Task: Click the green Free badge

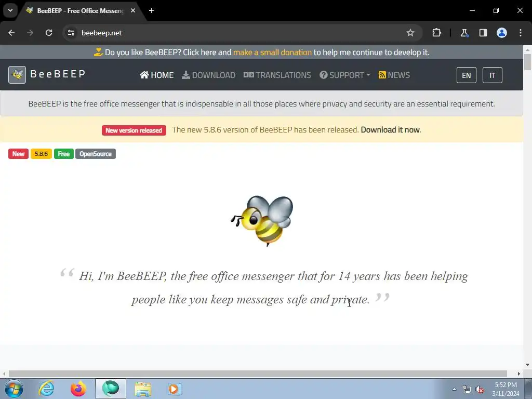Action: [x=64, y=154]
